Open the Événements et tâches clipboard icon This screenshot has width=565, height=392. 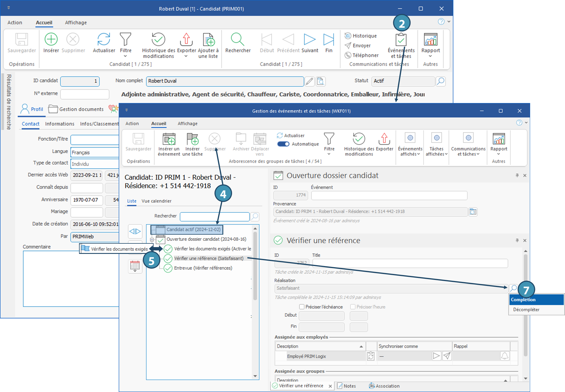[401, 39]
